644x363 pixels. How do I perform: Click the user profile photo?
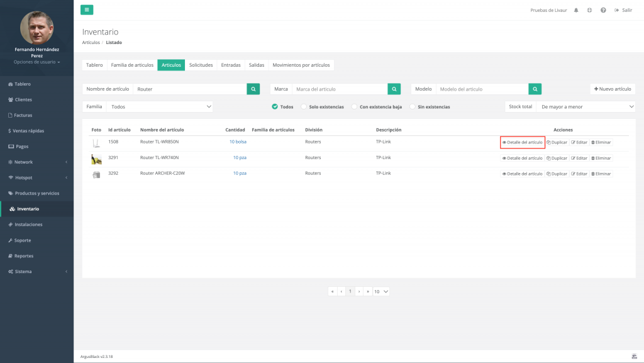(x=37, y=28)
